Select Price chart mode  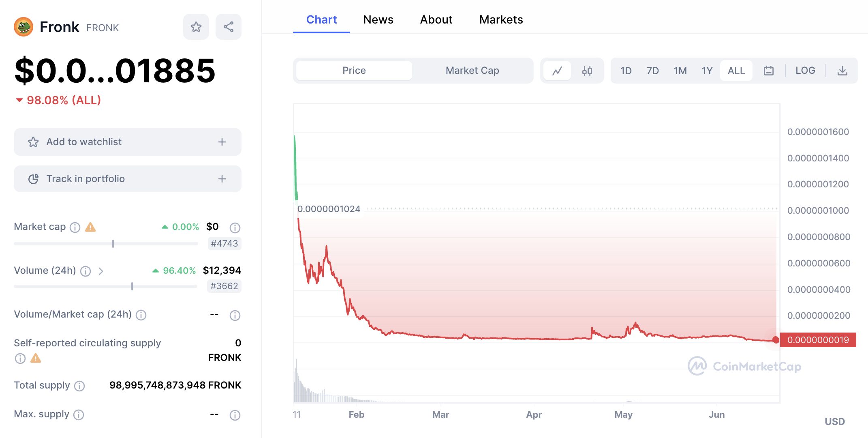tap(354, 71)
